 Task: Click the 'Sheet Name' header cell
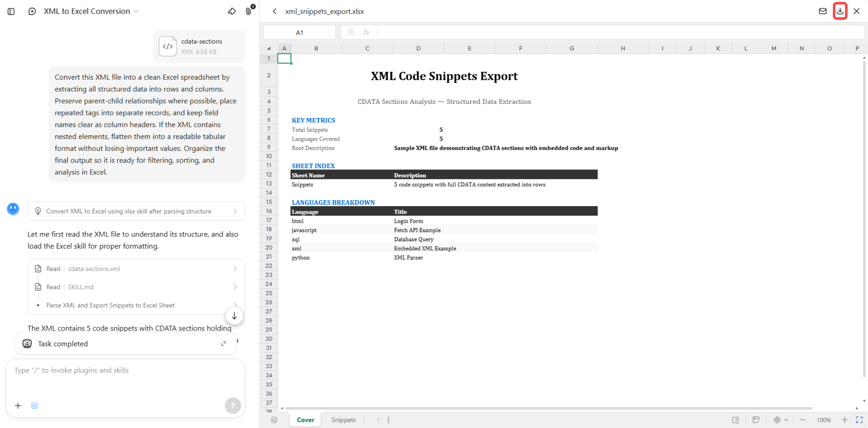coord(308,175)
